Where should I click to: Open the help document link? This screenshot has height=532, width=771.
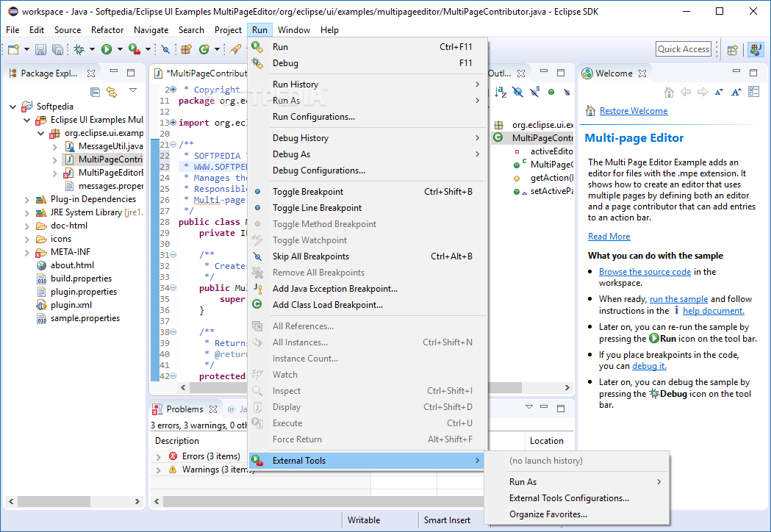(714, 311)
